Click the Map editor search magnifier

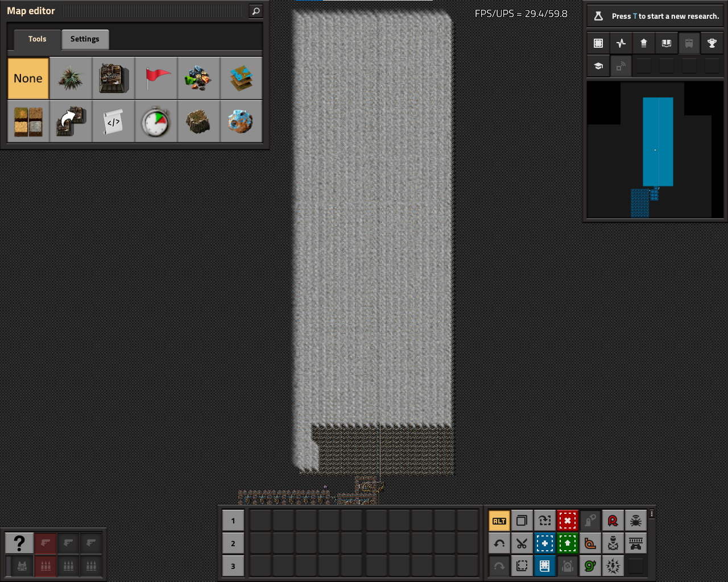(x=256, y=11)
